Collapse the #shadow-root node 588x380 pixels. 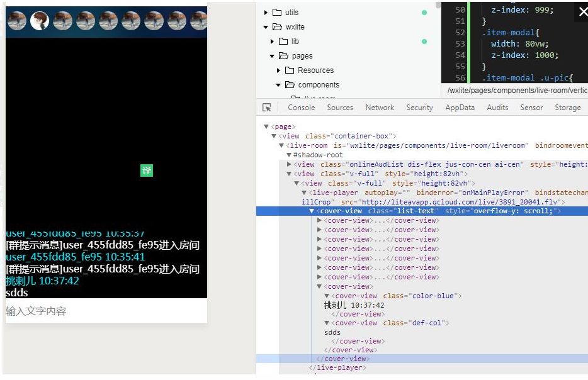click(289, 155)
